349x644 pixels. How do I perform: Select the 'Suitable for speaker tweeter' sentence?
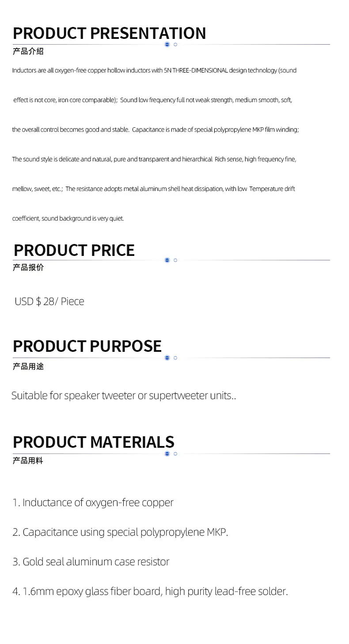tap(124, 396)
